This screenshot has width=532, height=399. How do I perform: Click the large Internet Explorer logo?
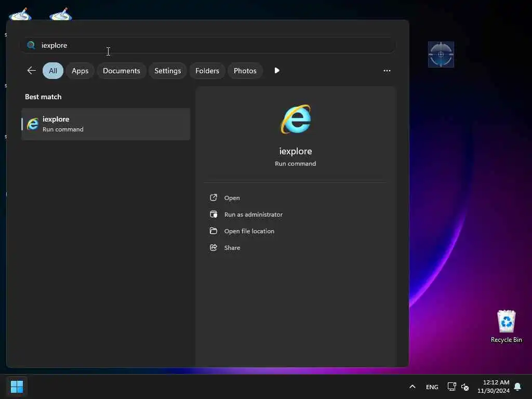click(296, 119)
